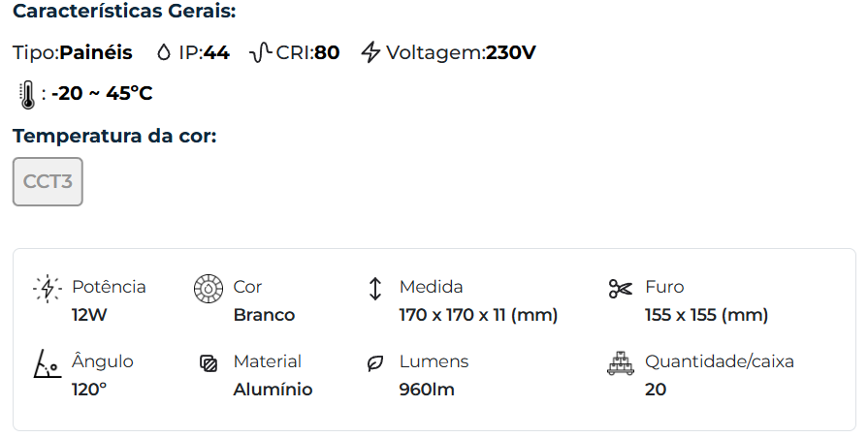Click the Quantidade/caixa boxes icon
868x438 pixels.
pos(620,363)
